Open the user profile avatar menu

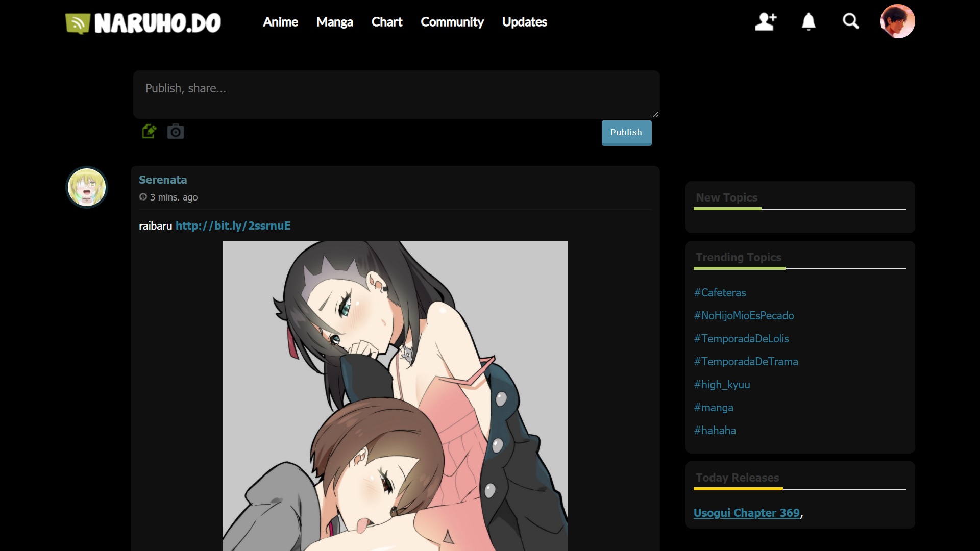(x=897, y=21)
